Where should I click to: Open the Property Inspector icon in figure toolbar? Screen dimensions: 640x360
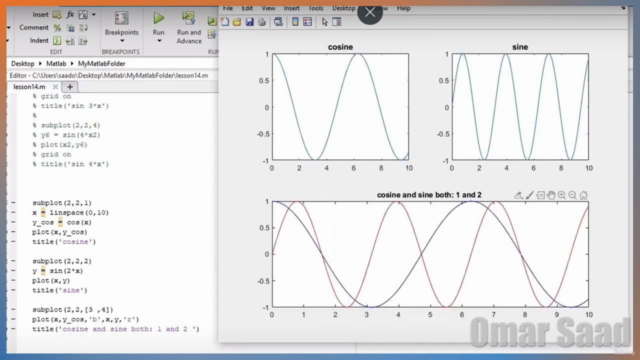point(337,22)
